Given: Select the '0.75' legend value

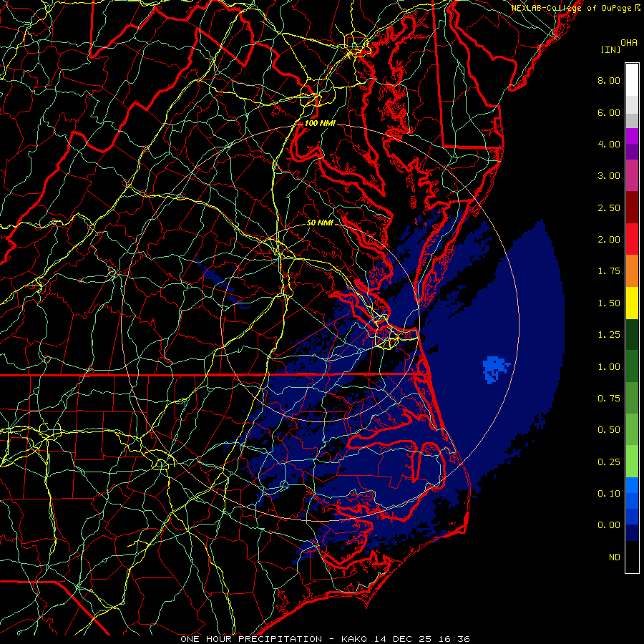Looking at the screenshot, I should 609,399.
